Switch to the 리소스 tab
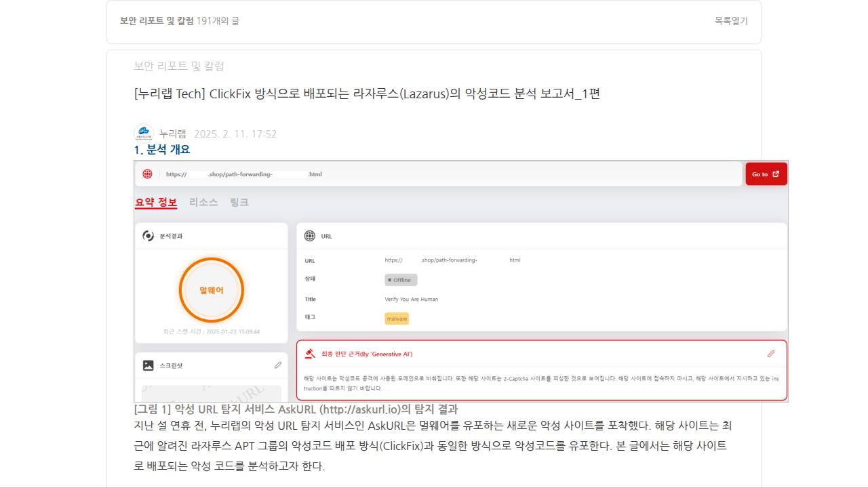 203,202
